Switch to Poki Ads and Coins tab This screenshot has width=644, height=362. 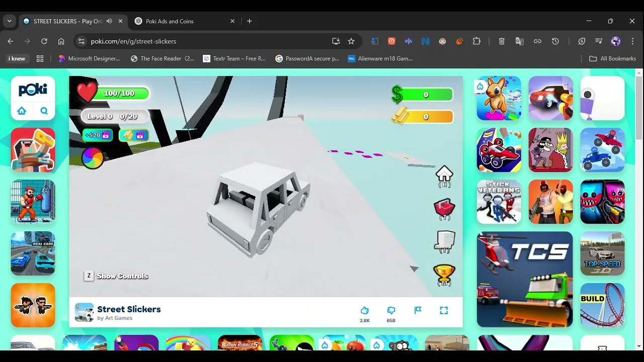pos(185,21)
